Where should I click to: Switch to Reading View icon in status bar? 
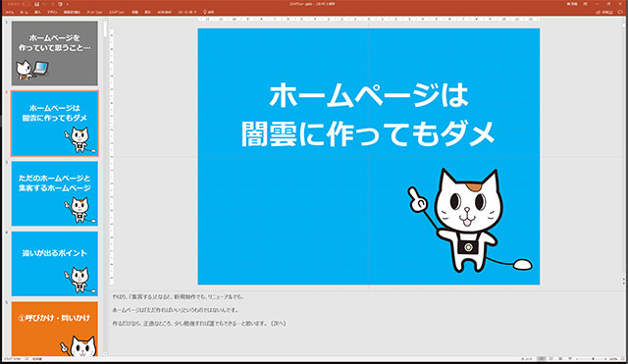point(560,359)
